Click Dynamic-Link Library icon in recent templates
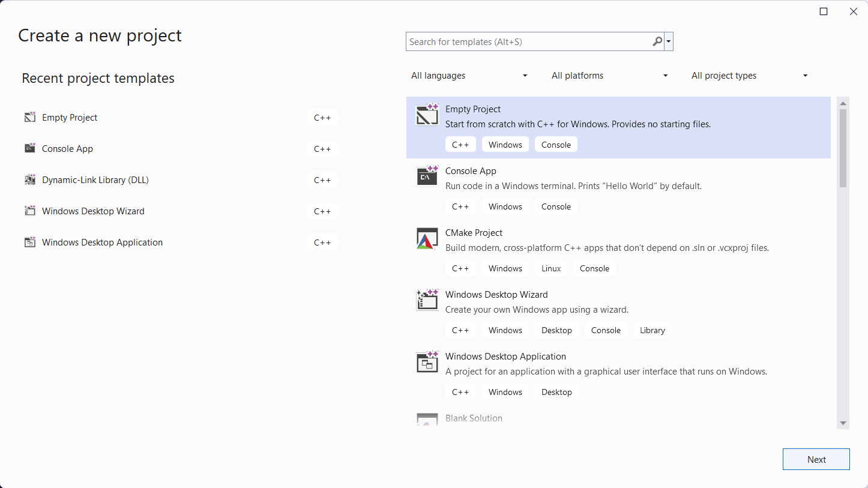The height and width of the screenshot is (488, 868). click(30, 180)
